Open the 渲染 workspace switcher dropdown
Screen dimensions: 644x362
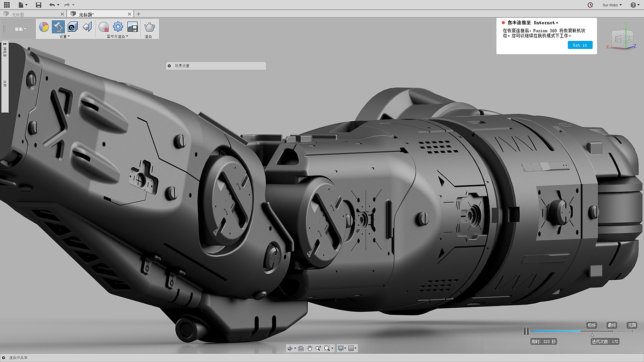point(20,29)
